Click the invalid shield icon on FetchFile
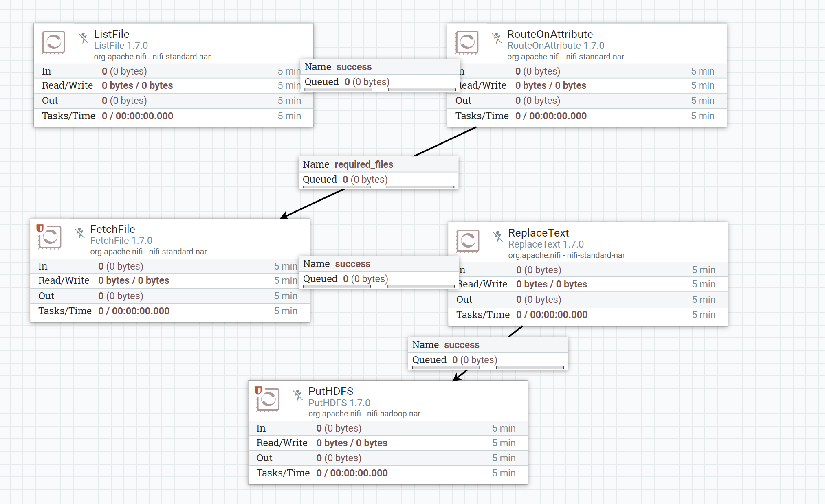This screenshot has width=825, height=504. [x=40, y=229]
